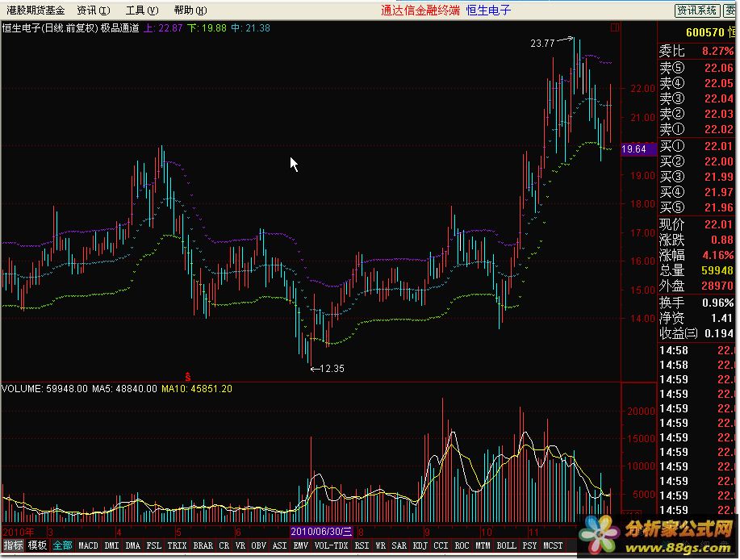Viewport: 740px width, 560px height.
Task: Switch to the CCI indicator
Action: point(441,545)
